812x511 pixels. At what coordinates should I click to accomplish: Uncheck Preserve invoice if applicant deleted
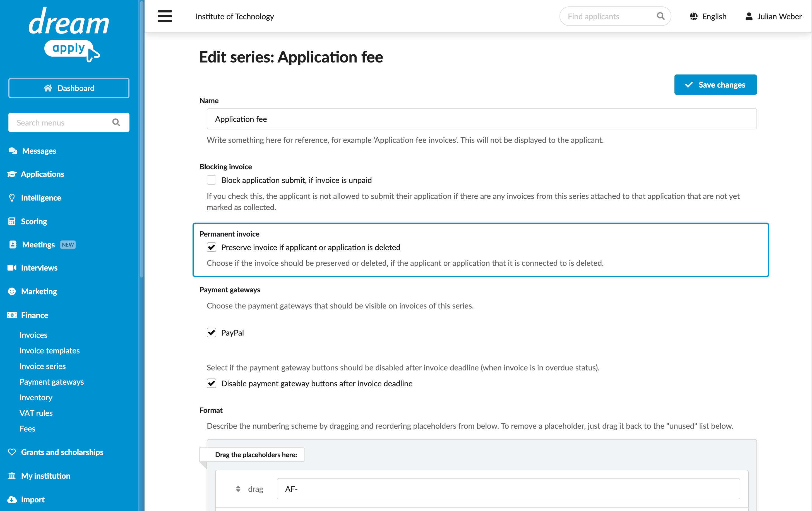(212, 247)
